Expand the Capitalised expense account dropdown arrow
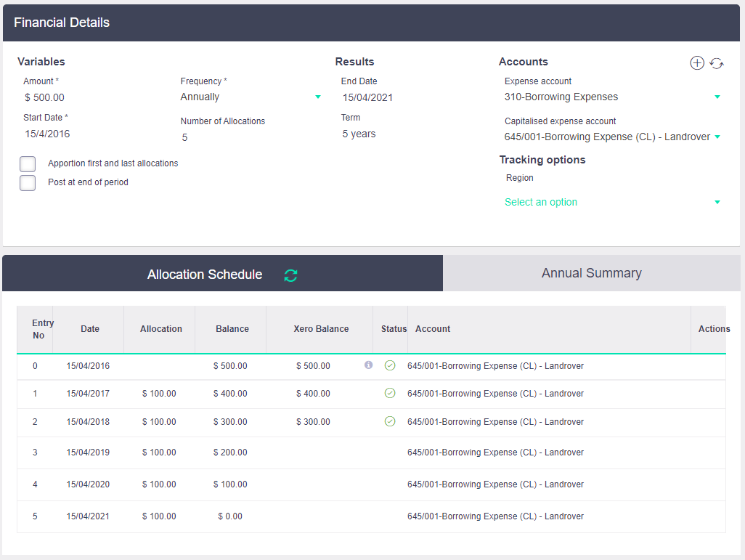Image resolution: width=745 pixels, height=560 pixels. click(717, 137)
